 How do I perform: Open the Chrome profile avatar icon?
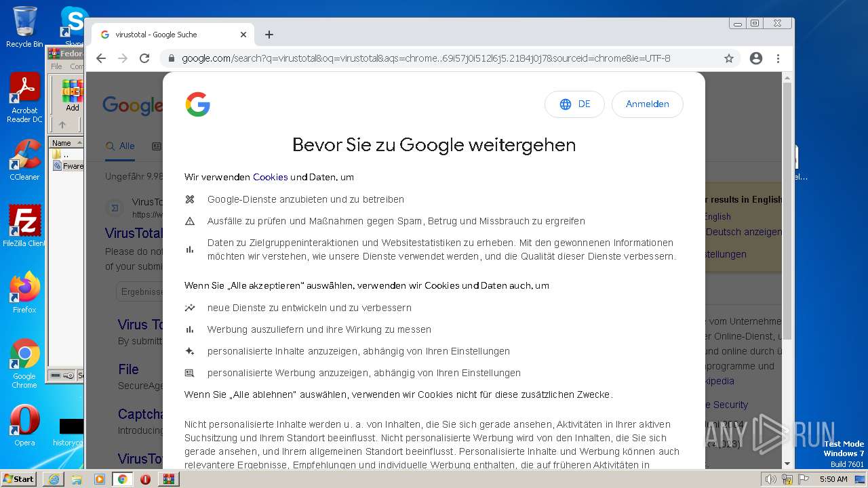[x=756, y=58]
